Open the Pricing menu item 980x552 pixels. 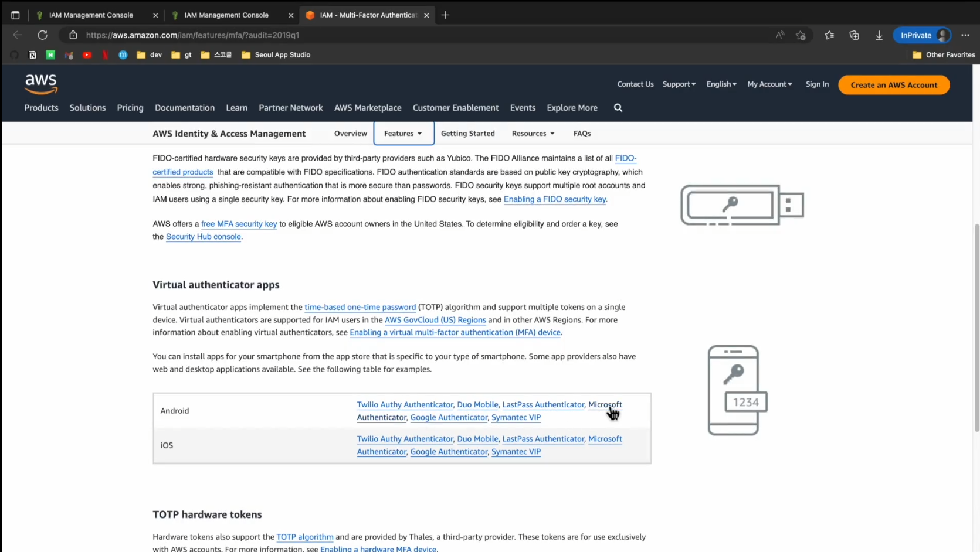130,108
